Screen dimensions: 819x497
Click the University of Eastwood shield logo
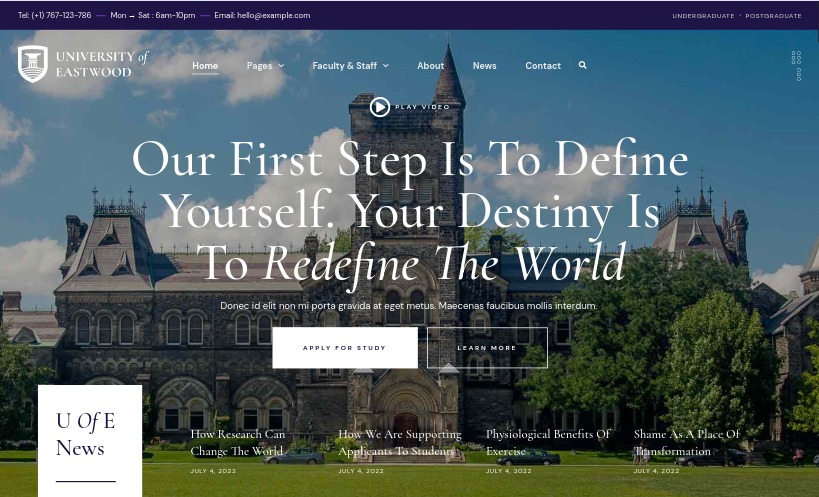(33, 64)
